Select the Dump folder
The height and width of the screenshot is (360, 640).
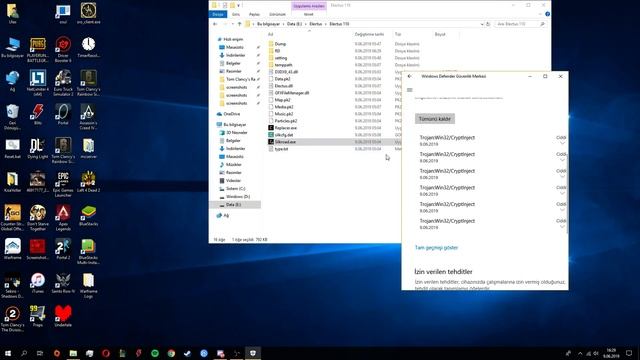click(280, 44)
